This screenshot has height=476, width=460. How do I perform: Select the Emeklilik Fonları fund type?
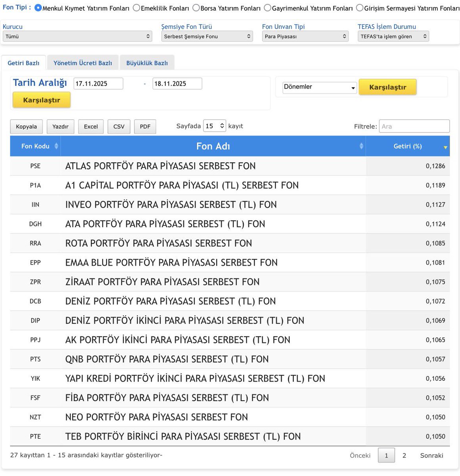pyautogui.click(x=136, y=7)
